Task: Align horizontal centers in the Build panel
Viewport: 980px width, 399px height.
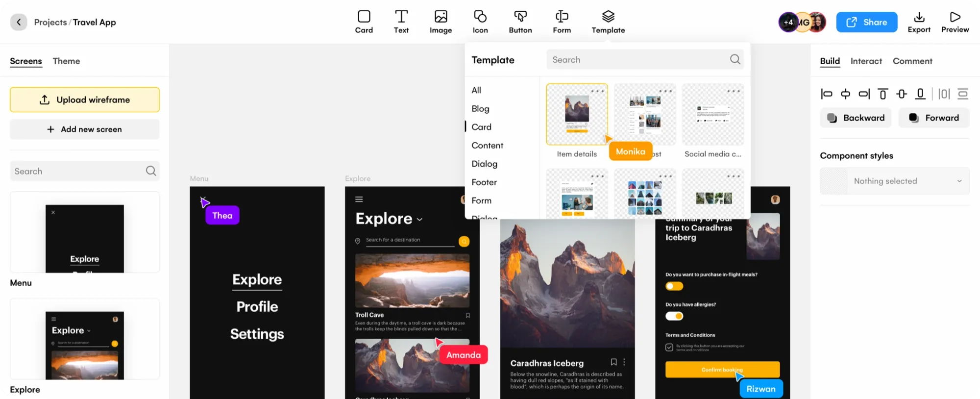Action: point(845,94)
